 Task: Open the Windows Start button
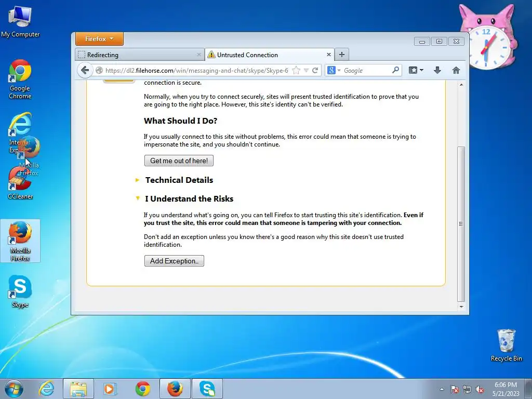pyautogui.click(x=14, y=389)
